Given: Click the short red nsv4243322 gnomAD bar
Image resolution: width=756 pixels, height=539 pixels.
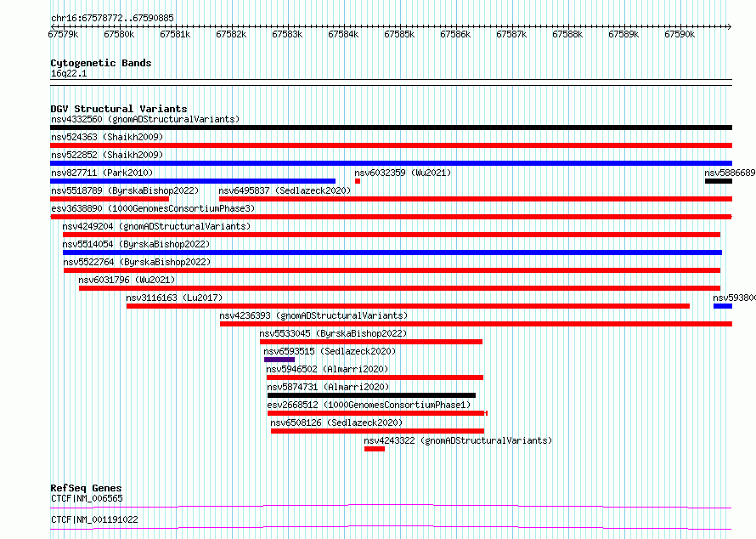Looking at the screenshot, I should 375,449.
